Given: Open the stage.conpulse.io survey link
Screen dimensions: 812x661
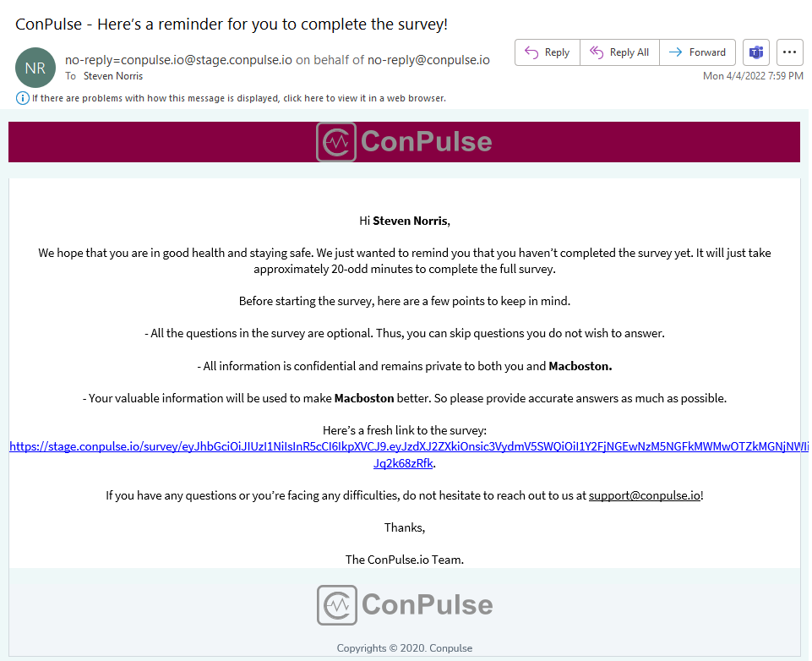Looking at the screenshot, I should [x=409, y=446].
